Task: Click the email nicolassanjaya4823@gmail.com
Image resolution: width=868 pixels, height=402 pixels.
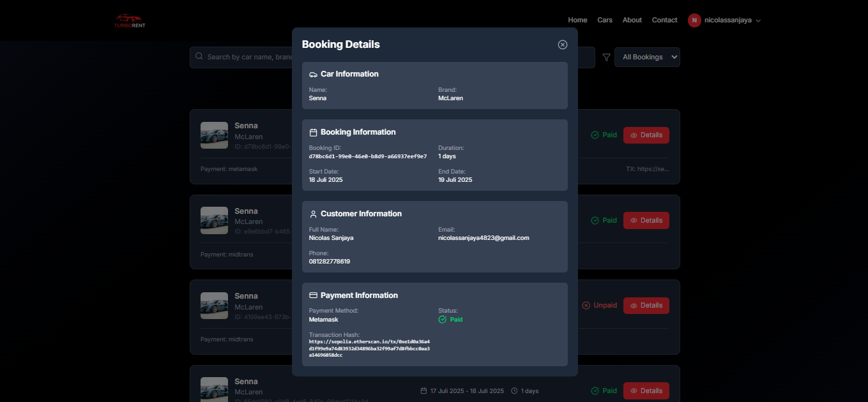Action: pos(483,238)
